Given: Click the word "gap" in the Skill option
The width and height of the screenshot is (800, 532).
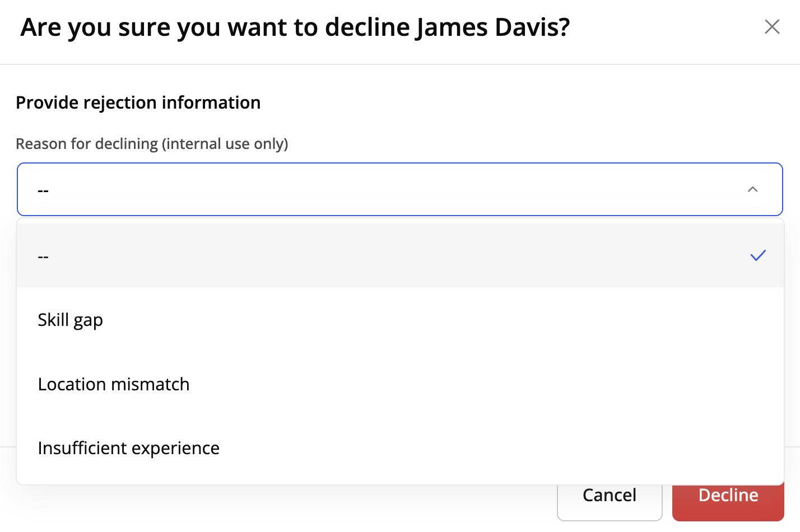Looking at the screenshot, I should tap(88, 320).
